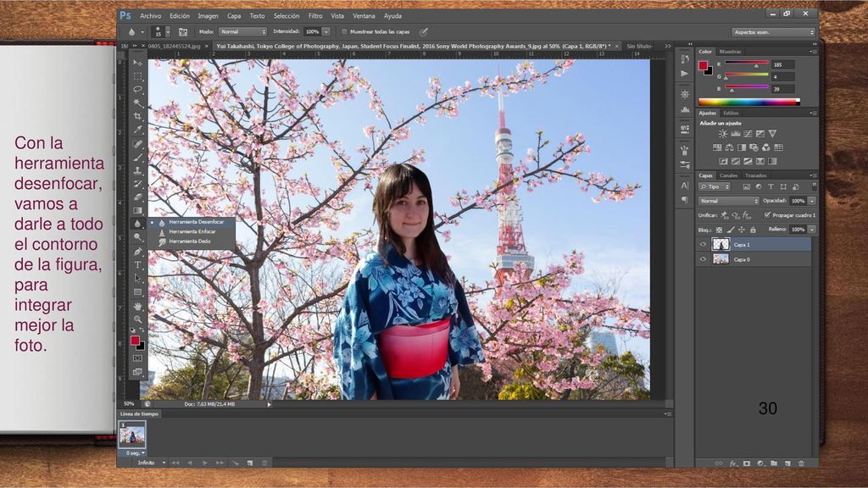This screenshot has width=868, height=488.
Task: Choose Herramienta Enfocar from flyout
Action: (x=192, y=232)
